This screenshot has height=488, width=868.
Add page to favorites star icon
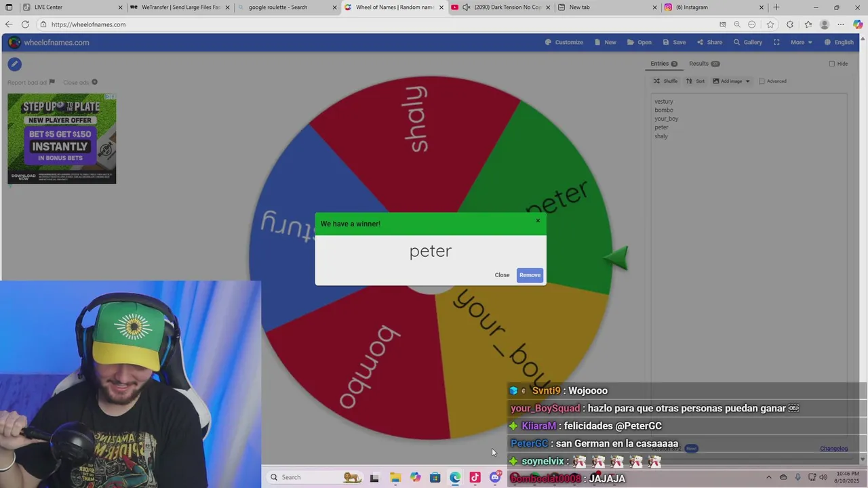(770, 24)
